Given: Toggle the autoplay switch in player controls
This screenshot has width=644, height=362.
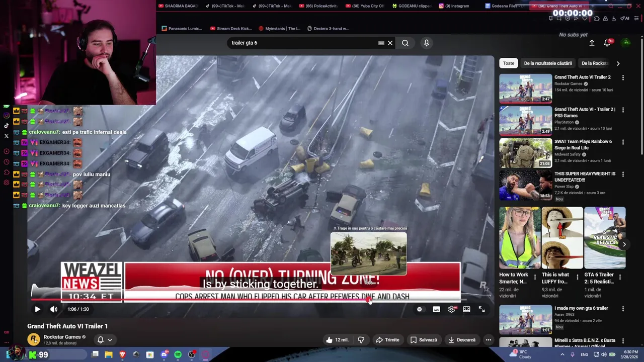Looking at the screenshot, I should pyautogui.click(x=420, y=309).
